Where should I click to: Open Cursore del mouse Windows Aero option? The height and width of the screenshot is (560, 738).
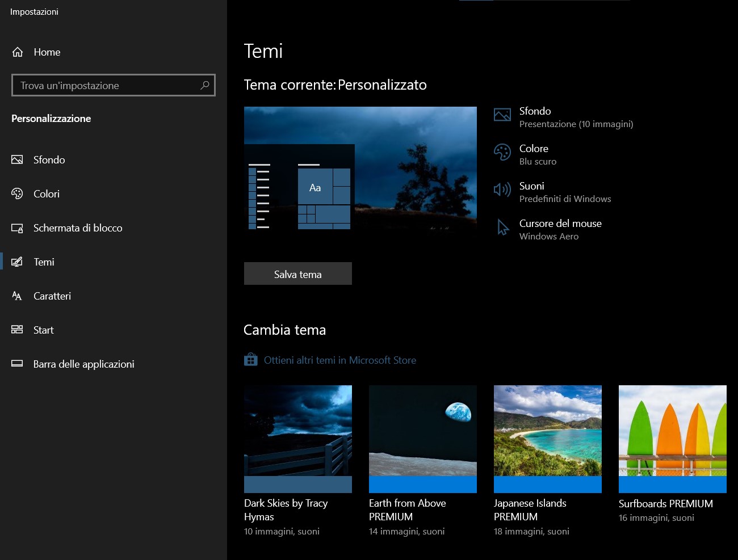point(548,230)
